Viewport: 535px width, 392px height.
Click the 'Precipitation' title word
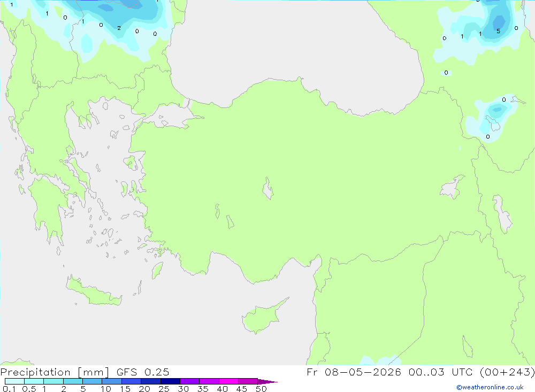tap(35, 372)
